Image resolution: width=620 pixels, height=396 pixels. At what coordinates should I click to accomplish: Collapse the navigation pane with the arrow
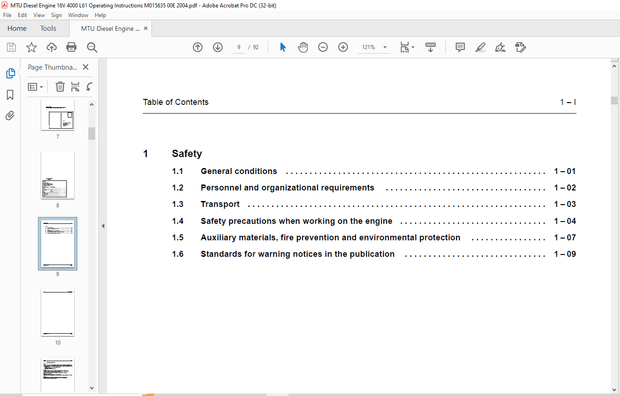103,226
